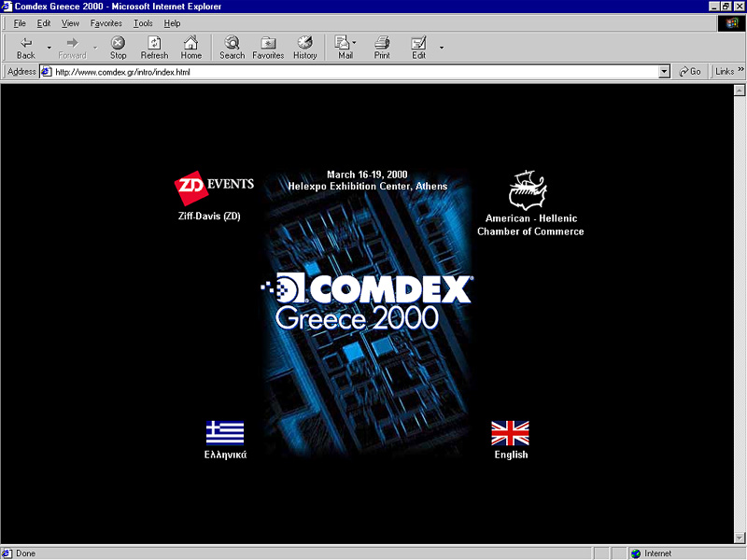Close the Internet Explorer window

point(739,7)
